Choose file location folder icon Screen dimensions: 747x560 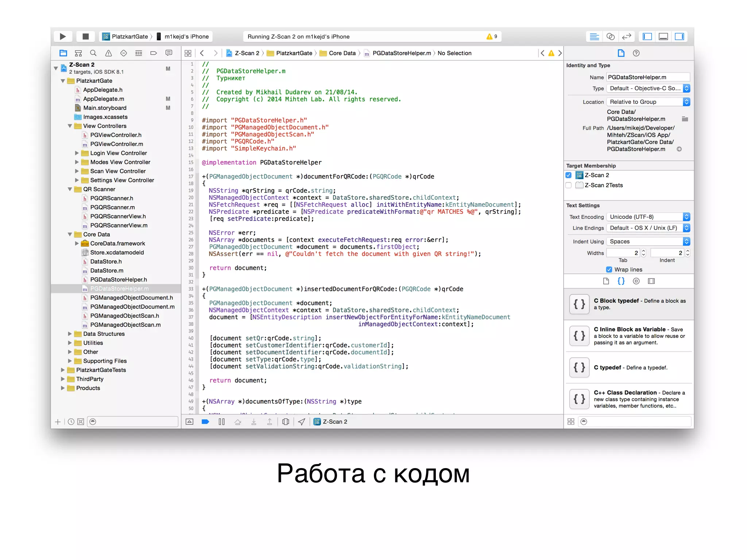(x=685, y=119)
